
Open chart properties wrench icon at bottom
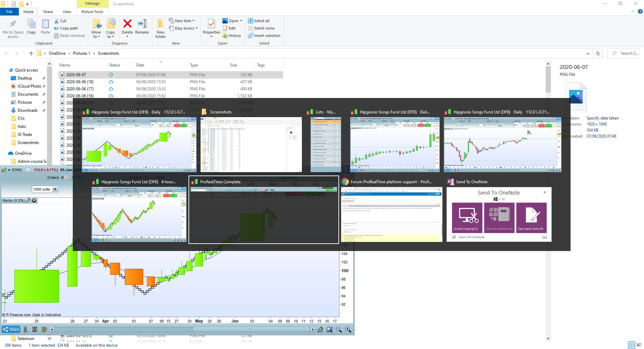coord(320,330)
